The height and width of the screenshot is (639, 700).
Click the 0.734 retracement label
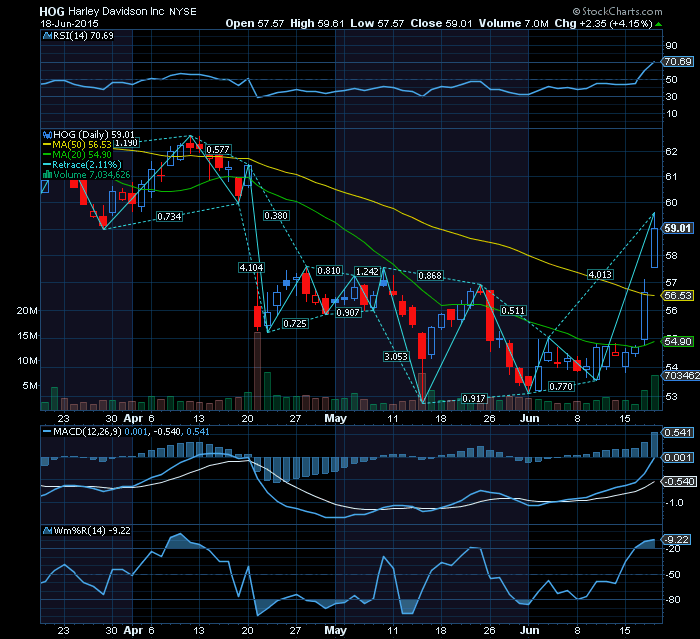(x=169, y=217)
